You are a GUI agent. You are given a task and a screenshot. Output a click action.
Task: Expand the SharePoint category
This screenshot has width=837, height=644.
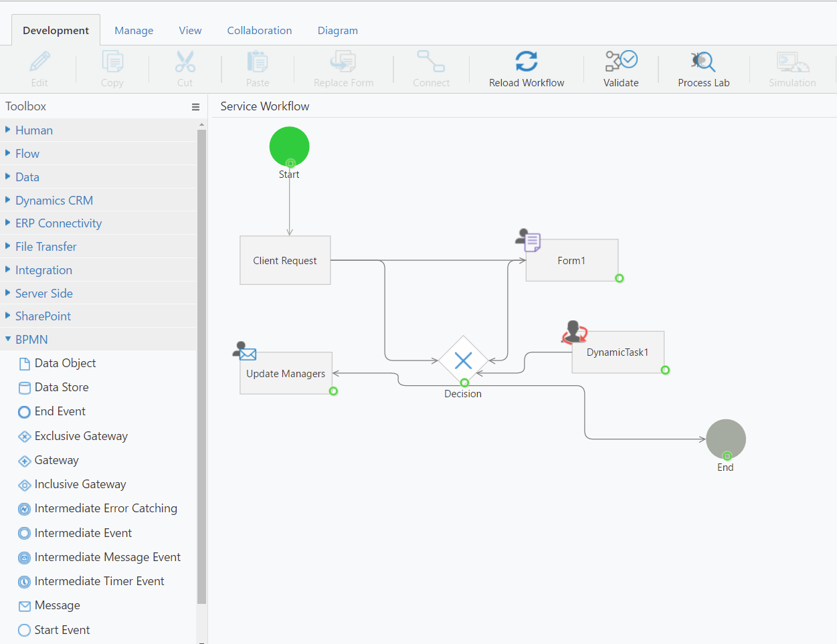98,316
